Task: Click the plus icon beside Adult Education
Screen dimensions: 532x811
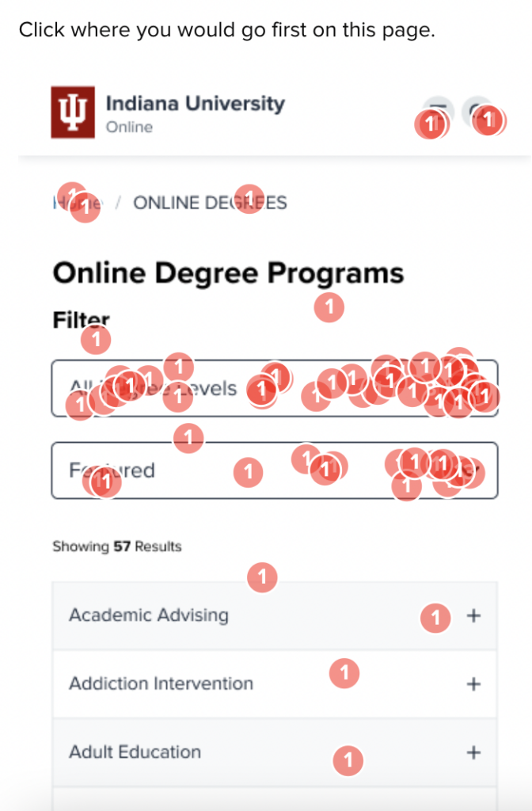Action: (x=473, y=752)
